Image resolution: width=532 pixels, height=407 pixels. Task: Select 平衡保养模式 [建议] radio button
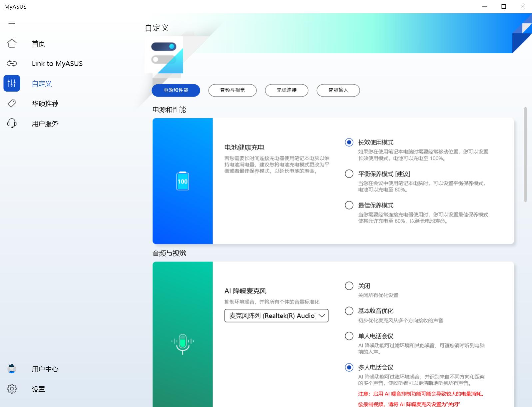pyautogui.click(x=349, y=174)
